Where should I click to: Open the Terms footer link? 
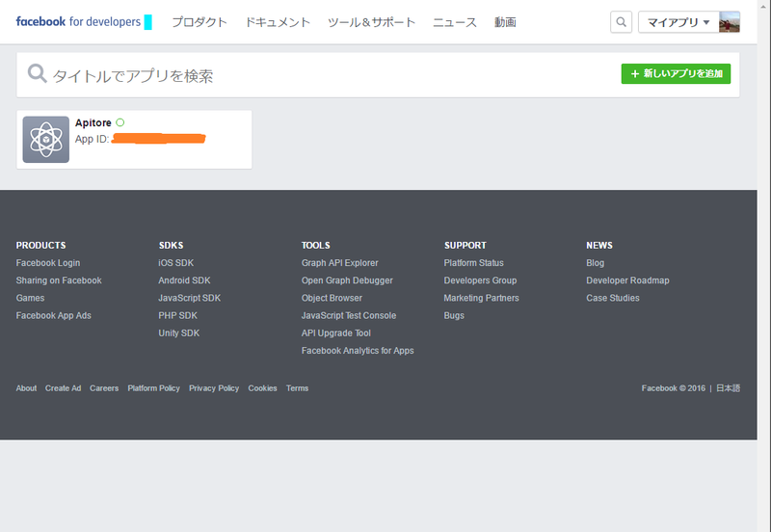(x=297, y=388)
